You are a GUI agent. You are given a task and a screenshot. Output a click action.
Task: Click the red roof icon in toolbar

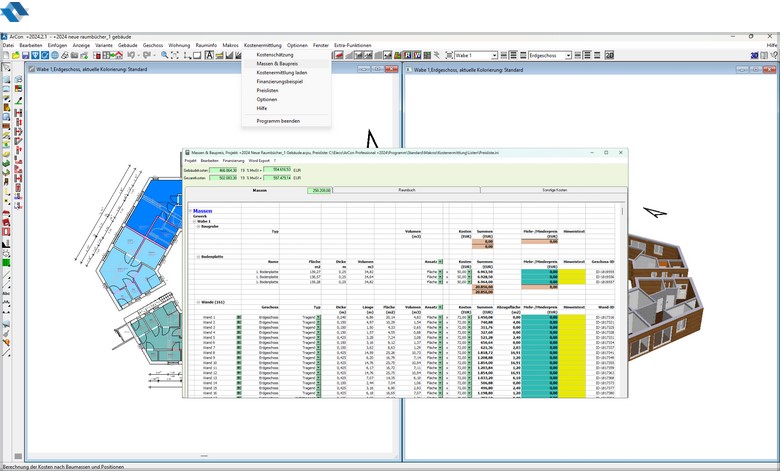click(339, 55)
